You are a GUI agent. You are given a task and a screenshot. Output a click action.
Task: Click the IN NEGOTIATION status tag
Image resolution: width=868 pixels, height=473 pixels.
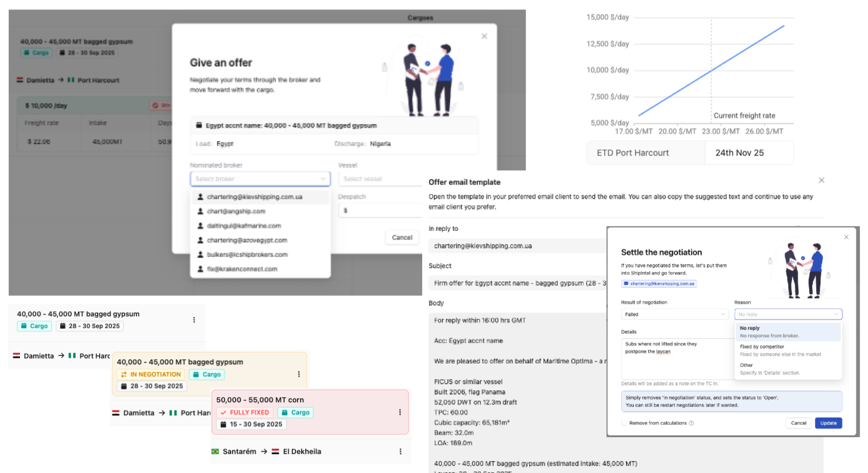point(151,374)
